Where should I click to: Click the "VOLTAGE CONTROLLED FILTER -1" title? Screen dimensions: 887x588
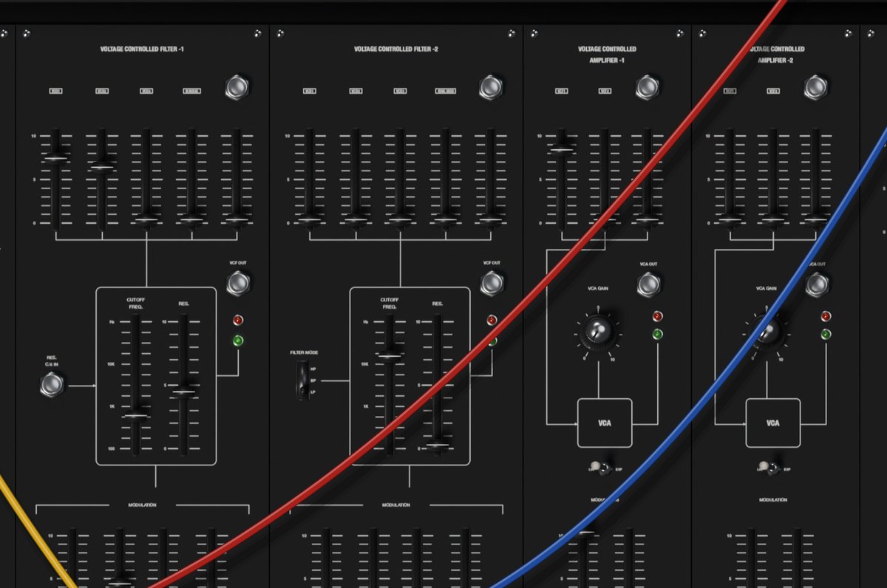tap(143, 49)
